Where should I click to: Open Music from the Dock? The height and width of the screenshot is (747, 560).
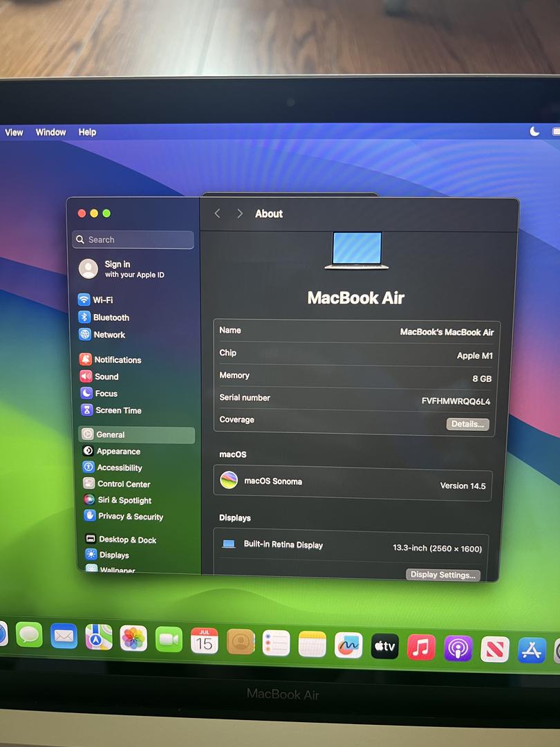421,647
